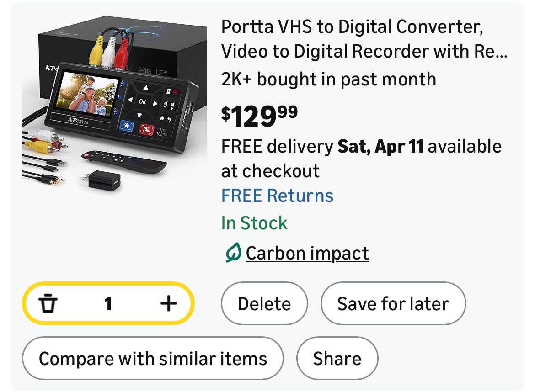Click the trash icon in quantity stepper
535x392 pixels.
pos(48,303)
